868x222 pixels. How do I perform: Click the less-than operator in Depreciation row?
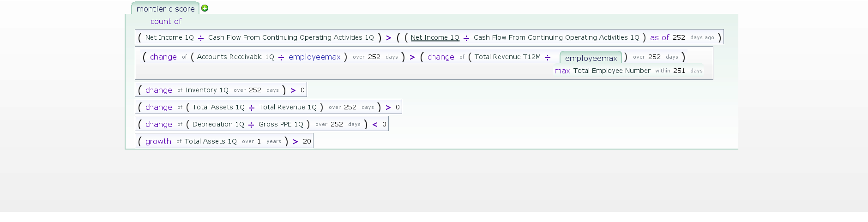[x=375, y=125]
